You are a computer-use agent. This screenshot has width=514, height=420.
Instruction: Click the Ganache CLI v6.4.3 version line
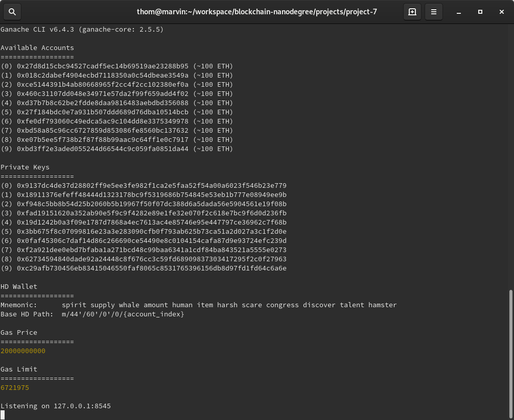[82, 30]
